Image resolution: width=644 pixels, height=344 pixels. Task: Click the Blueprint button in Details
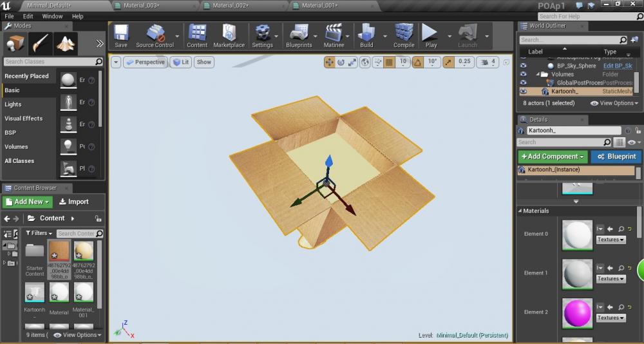(x=616, y=157)
